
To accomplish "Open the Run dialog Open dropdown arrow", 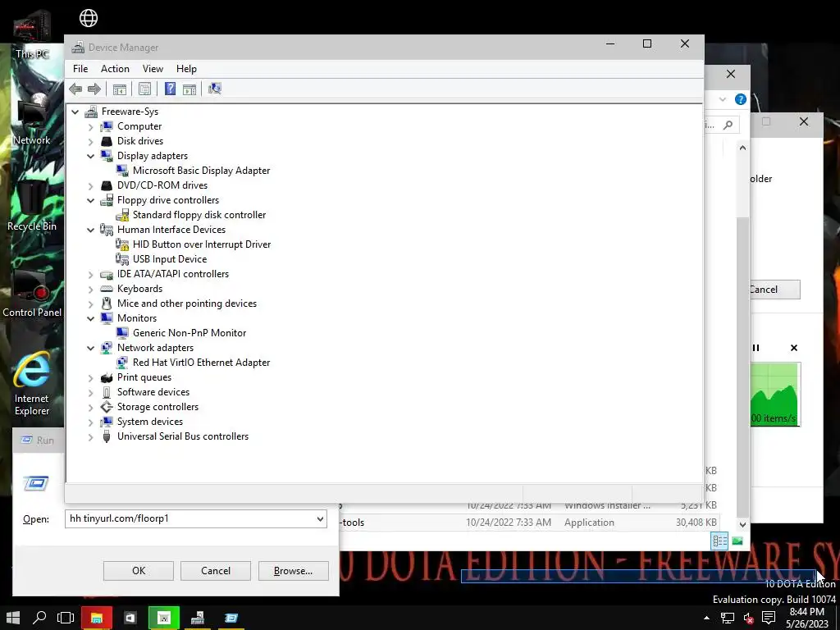I will pos(320,518).
